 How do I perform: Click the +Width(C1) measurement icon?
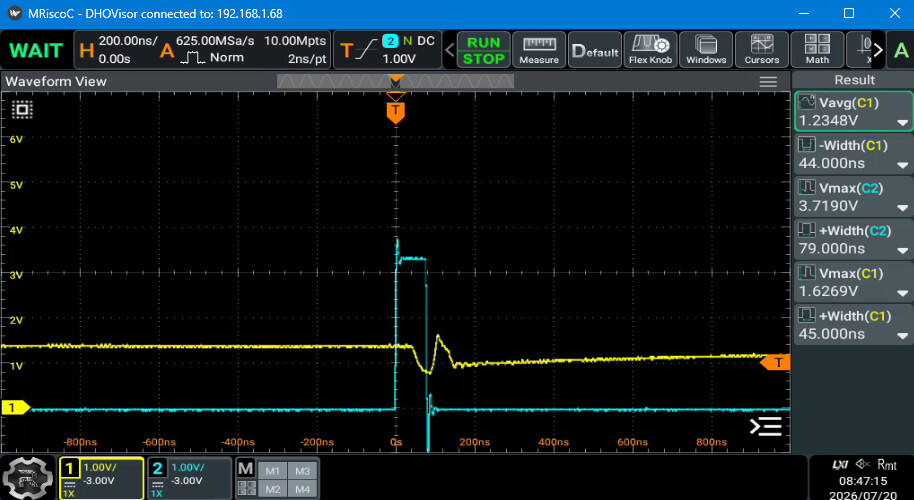[x=807, y=315]
